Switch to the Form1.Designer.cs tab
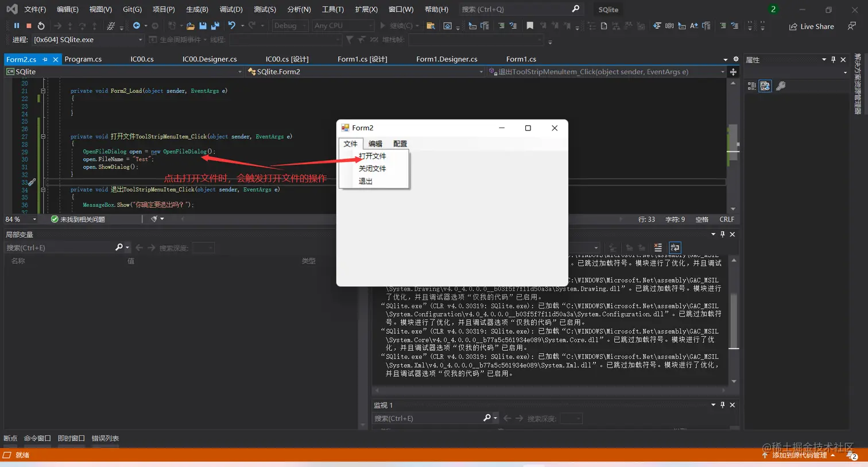The height and width of the screenshot is (467, 868). click(447, 59)
